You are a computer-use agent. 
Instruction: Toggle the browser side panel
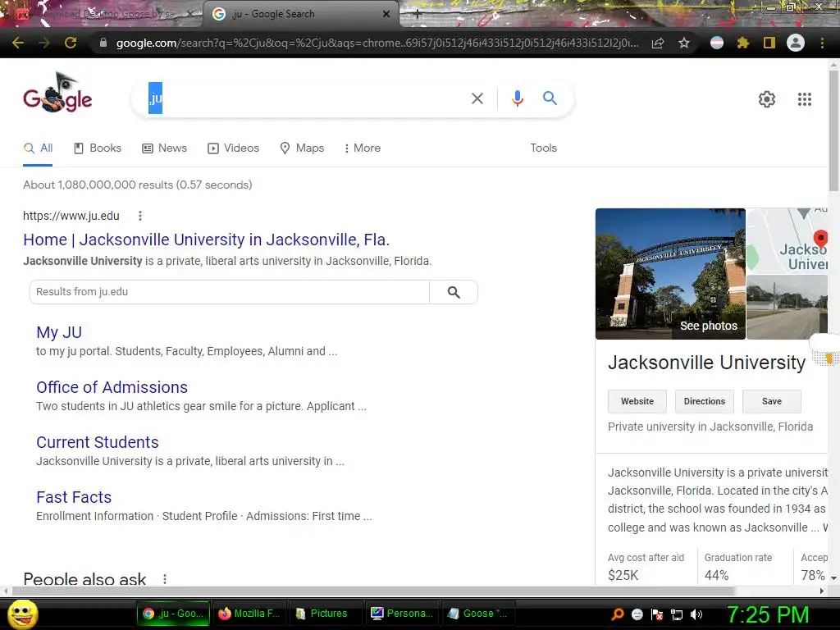[x=769, y=43]
